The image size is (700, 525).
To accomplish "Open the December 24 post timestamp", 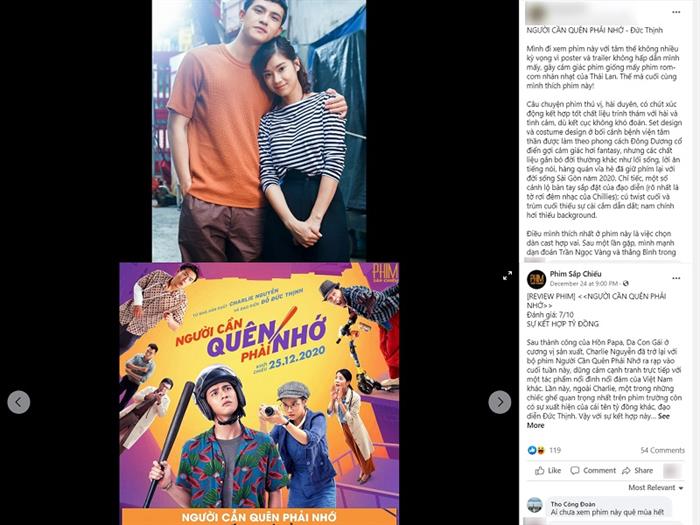I will click(584, 283).
